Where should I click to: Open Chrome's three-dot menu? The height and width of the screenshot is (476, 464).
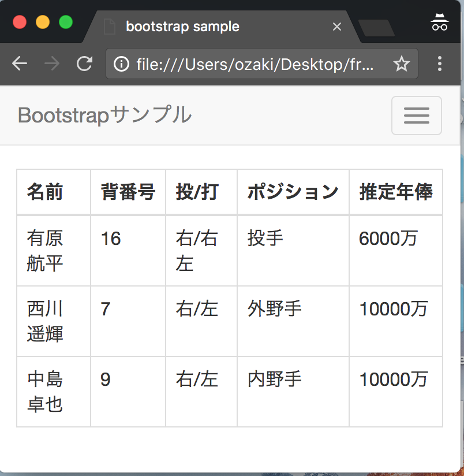(439, 64)
